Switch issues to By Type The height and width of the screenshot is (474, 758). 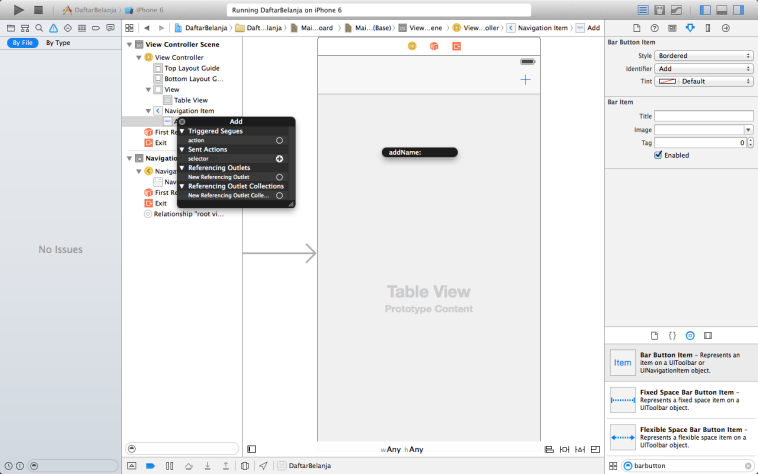coord(58,43)
